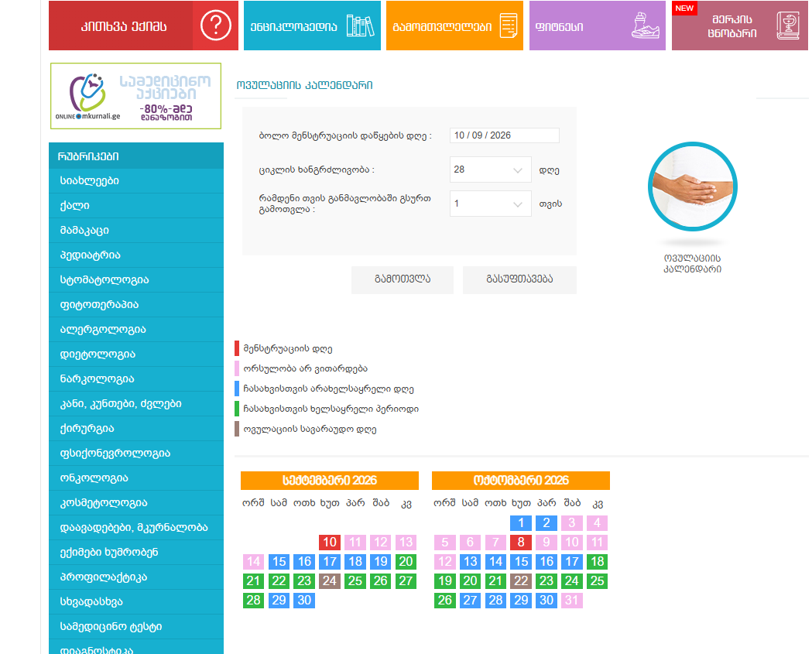Click the brown ovulation day legend swatch
Screen dimensions: 812x654
237,430
